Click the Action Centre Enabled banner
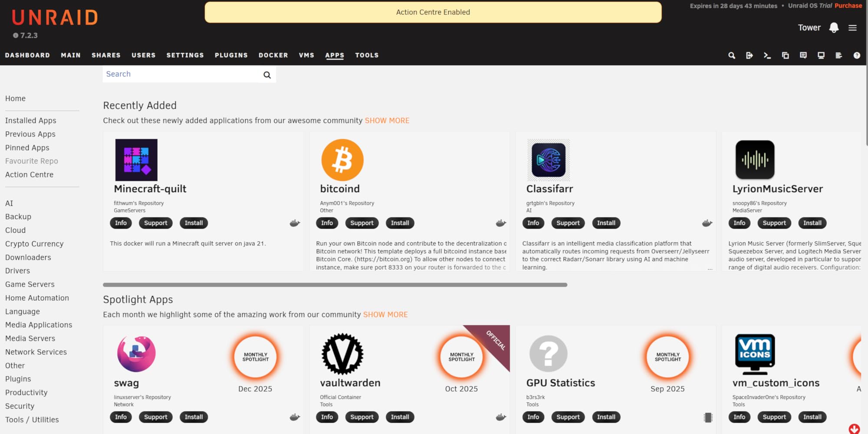868x434 pixels. 433,12
